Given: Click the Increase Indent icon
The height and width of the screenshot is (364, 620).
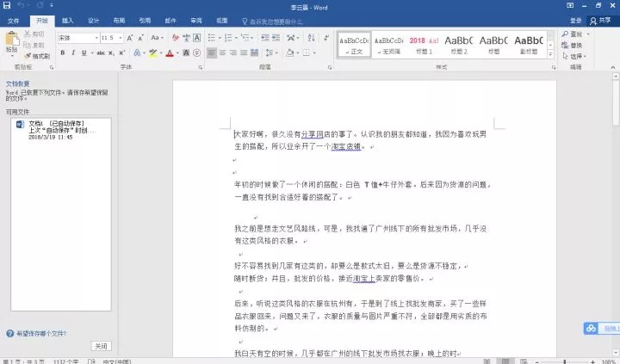Looking at the screenshot, I should pos(276,38).
